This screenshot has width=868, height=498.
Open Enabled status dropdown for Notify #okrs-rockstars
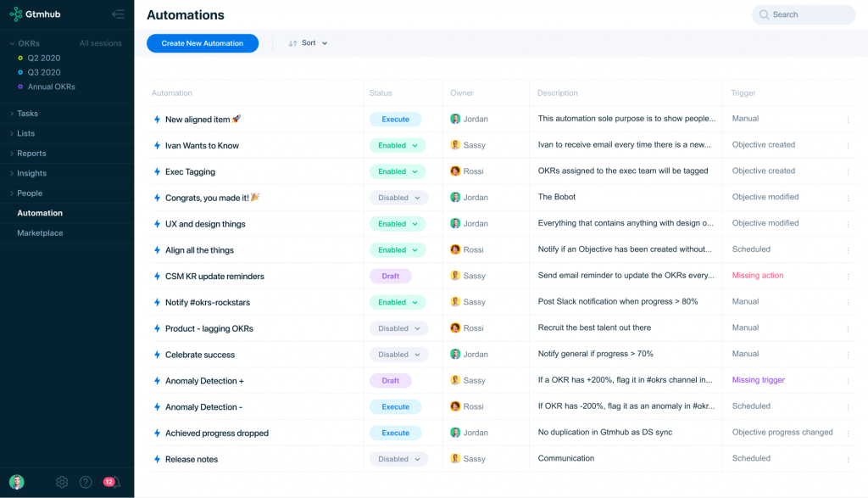398,303
